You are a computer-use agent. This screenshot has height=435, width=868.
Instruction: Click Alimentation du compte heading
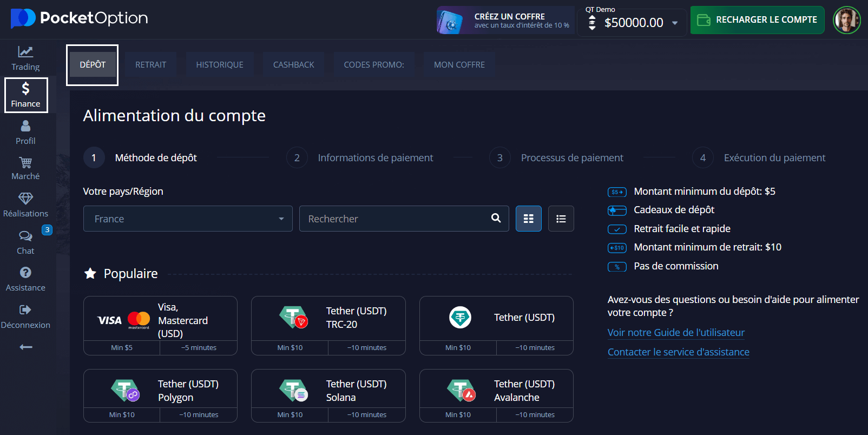click(174, 115)
